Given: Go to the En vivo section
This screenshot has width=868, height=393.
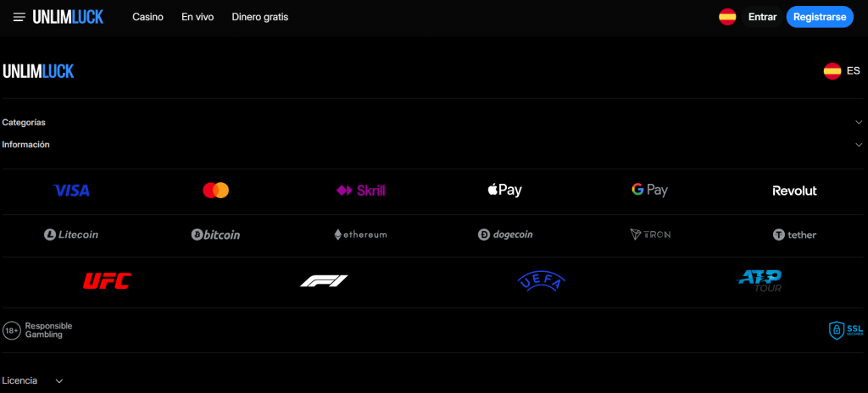Looking at the screenshot, I should tap(198, 17).
